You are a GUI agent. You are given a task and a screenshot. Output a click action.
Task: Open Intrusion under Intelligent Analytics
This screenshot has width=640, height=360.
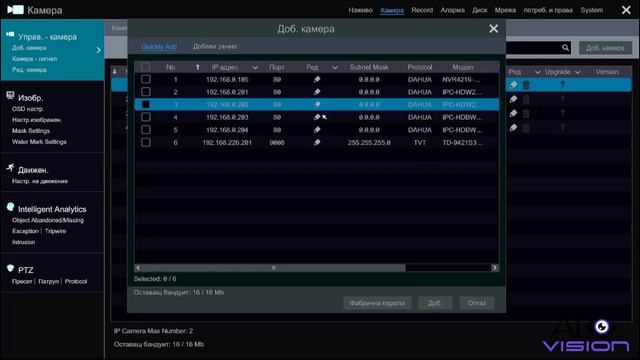click(x=24, y=242)
